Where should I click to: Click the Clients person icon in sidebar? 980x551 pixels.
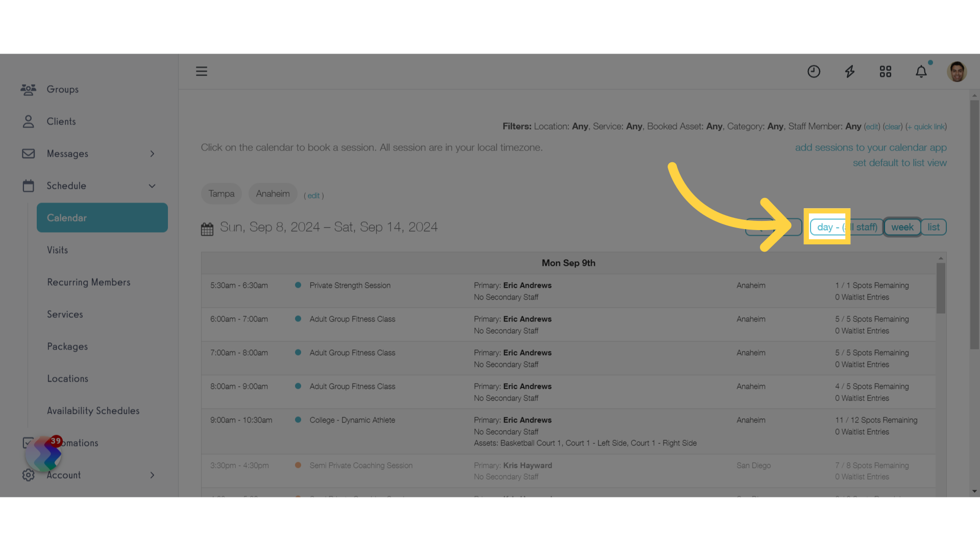29,121
